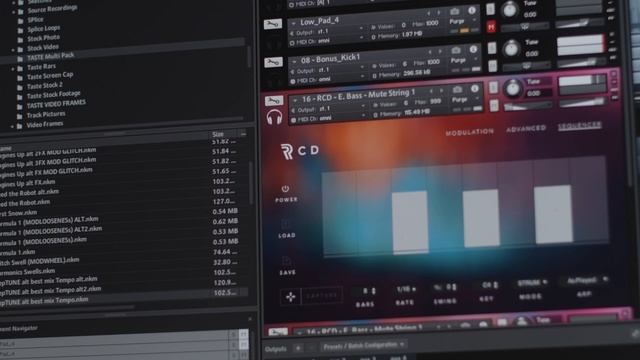640x360 pixels.
Task: Take snapshot via camera icon on Low_Pad_4
Action: (455, 11)
